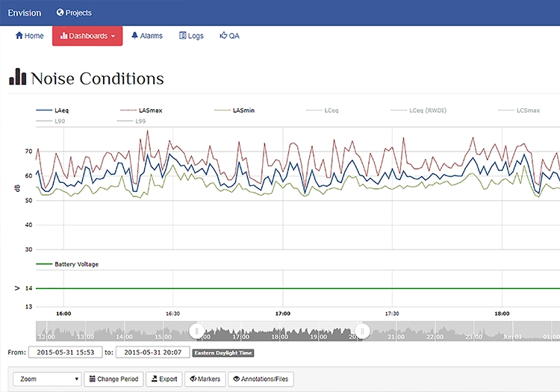Click the Markers eye icon
The width and height of the screenshot is (560, 392).
193,379
